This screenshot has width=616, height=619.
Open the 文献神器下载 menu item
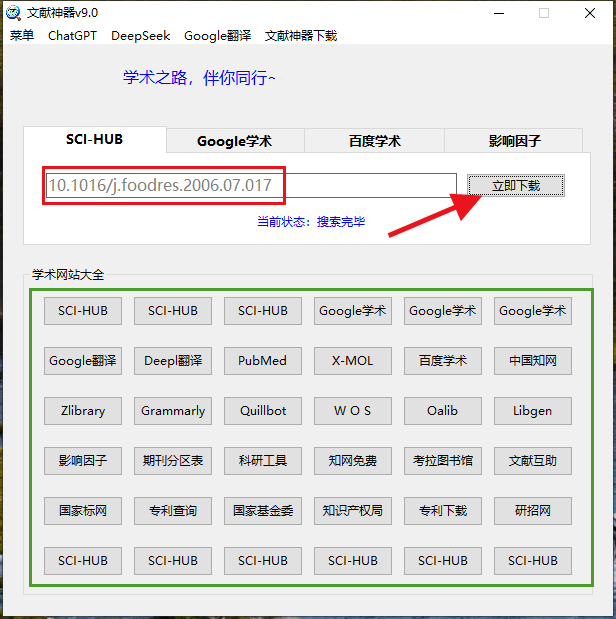[x=301, y=36]
